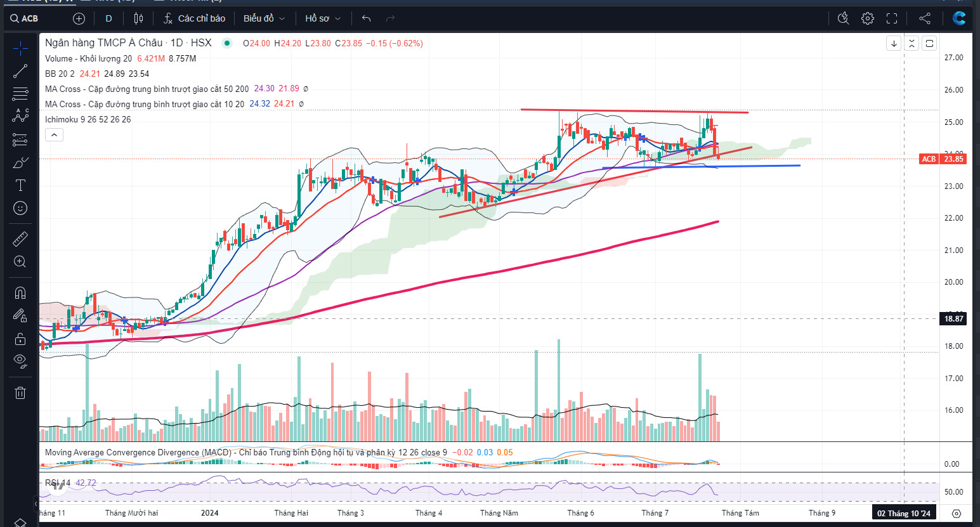Open chart settings gear

868,18
